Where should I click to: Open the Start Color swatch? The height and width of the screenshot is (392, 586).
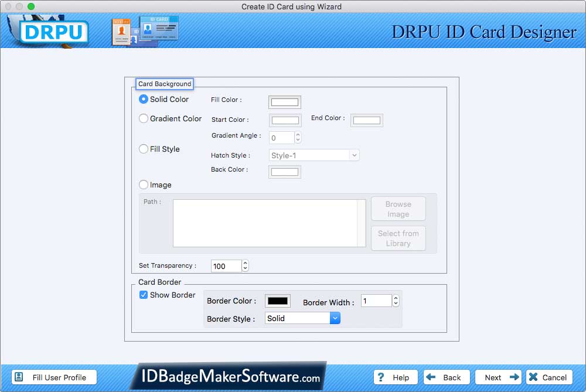(285, 120)
